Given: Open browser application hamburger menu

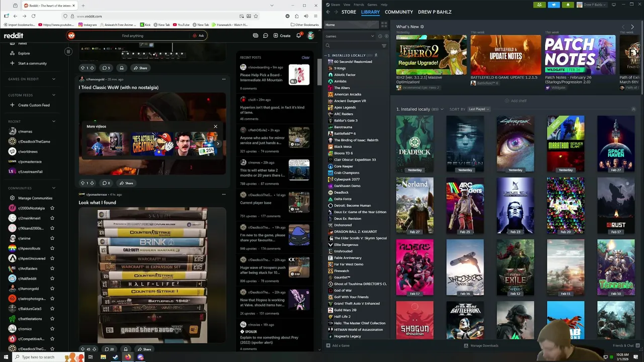Looking at the screenshot, I should pyautogui.click(x=314, y=16).
